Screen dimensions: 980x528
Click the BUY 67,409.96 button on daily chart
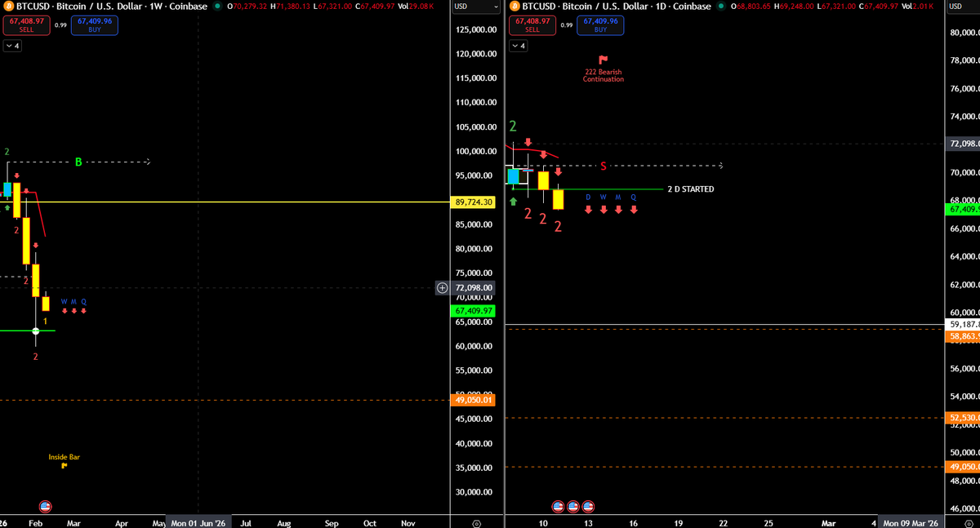point(601,24)
